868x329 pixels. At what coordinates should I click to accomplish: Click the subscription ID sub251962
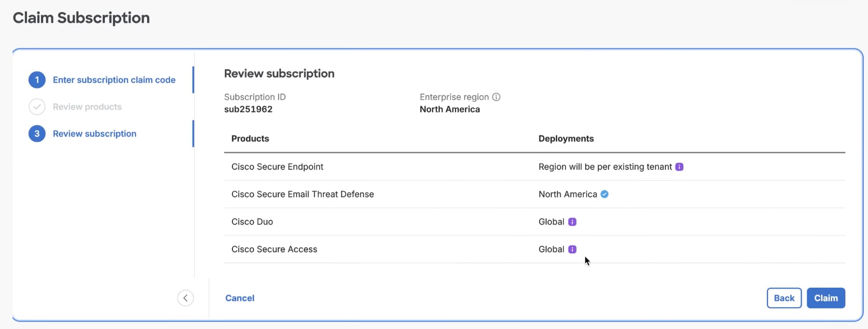pyautogui.click(x=249, y=109)
